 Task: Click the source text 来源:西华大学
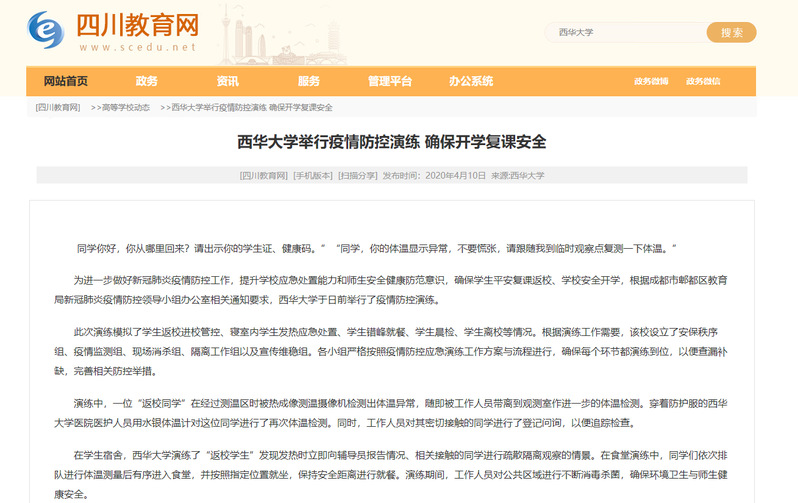click(x=518, y=176)
